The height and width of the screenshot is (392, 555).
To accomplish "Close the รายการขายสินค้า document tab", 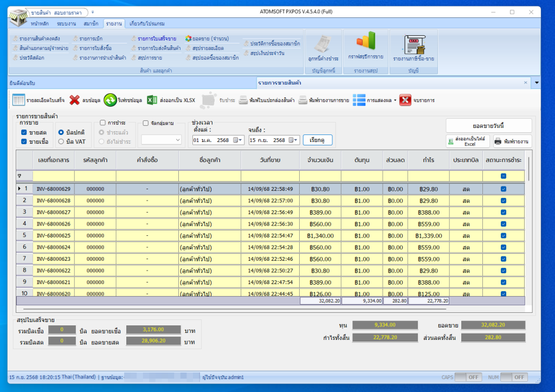I will coord(526,82).
